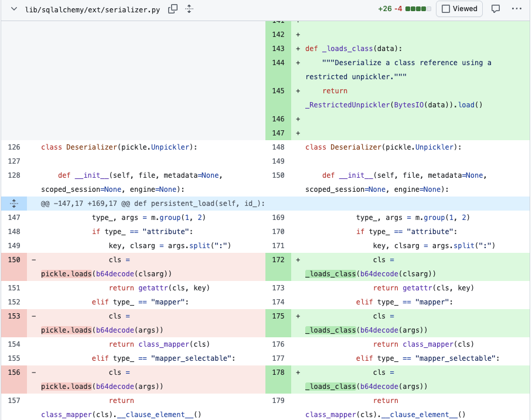Screen dimensions: 532x420
Task: Click the copy icon next to serializer.py
Action: coord(172,9)
